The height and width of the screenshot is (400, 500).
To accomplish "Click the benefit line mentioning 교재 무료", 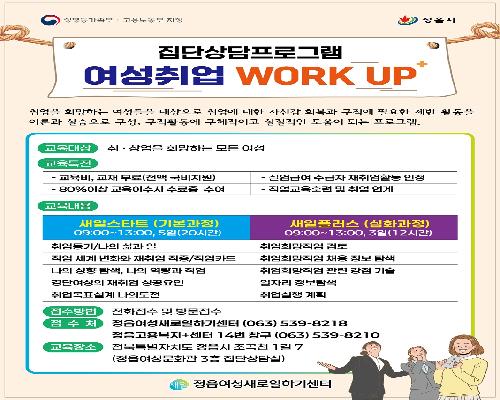I will [x=134, y=177].
